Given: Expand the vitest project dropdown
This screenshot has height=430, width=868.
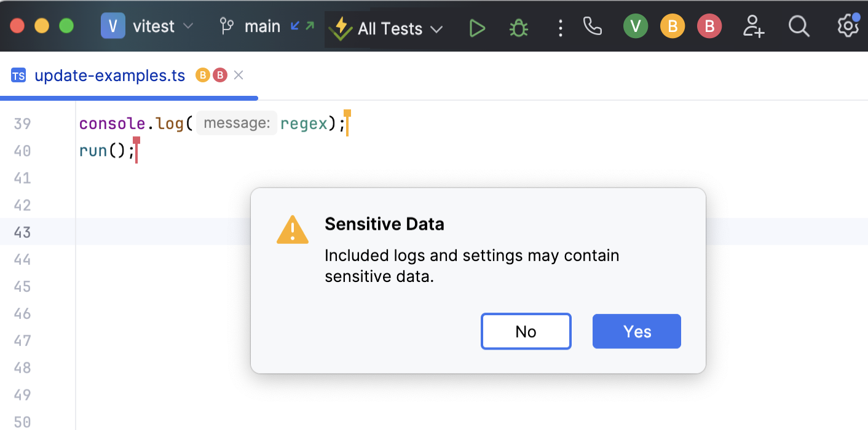Looking at the screenshot, I should pos(148,26).
